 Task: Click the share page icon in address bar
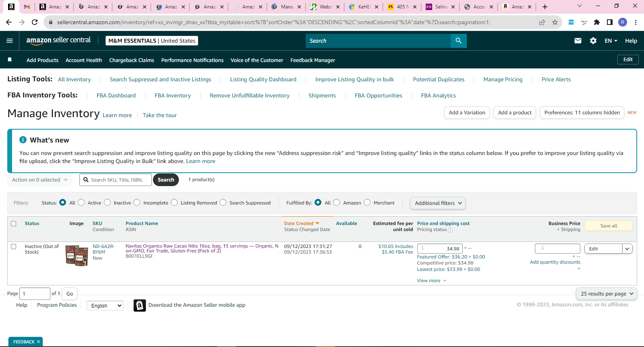[x=542, y=22]
